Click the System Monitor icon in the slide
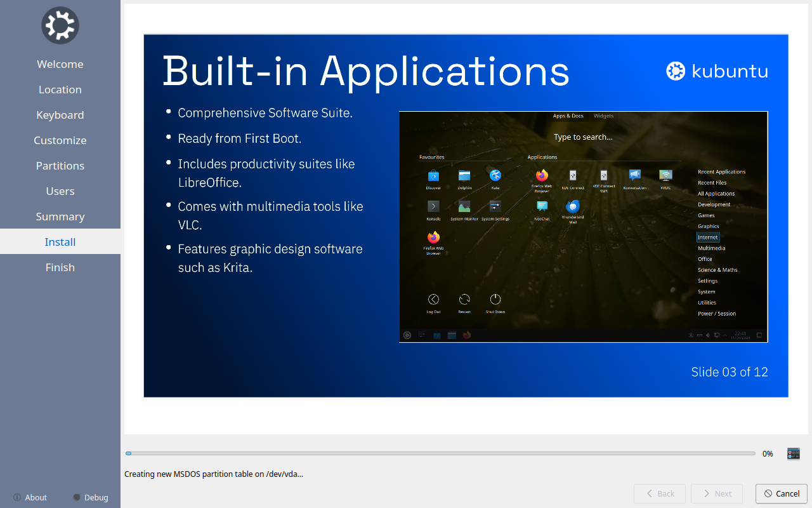This screenshot has width=812, height=508. (x=464, y=206)
